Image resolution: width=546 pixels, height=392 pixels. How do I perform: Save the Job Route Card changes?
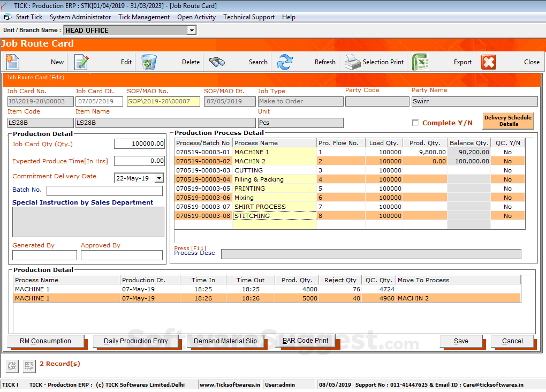coord(461,341)
